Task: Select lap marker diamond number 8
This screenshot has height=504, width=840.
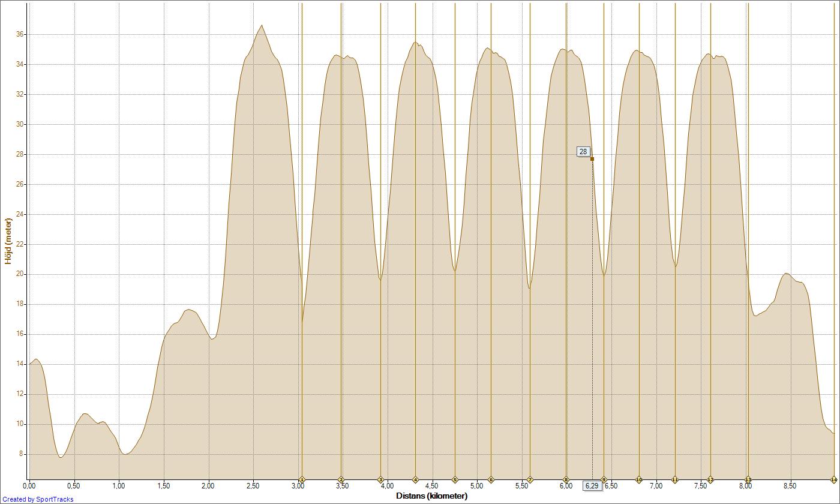Action: point(566,479)
